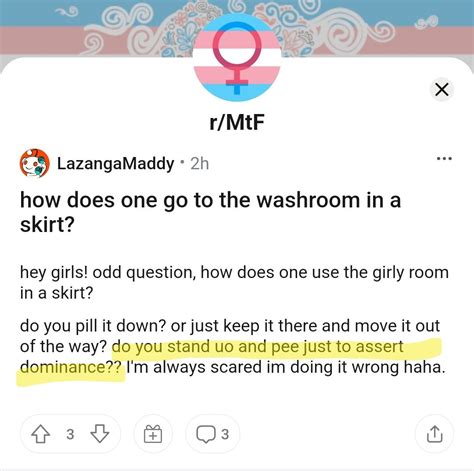Open the comments bubble showing 3
This screenshot has width=474, height=471.
212,434
